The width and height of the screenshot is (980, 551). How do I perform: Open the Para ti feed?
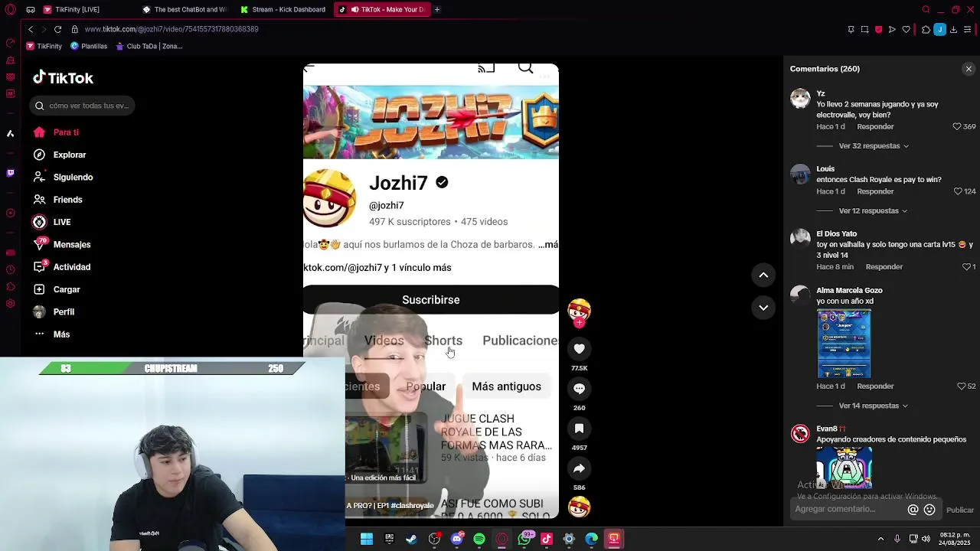[56, 132]
